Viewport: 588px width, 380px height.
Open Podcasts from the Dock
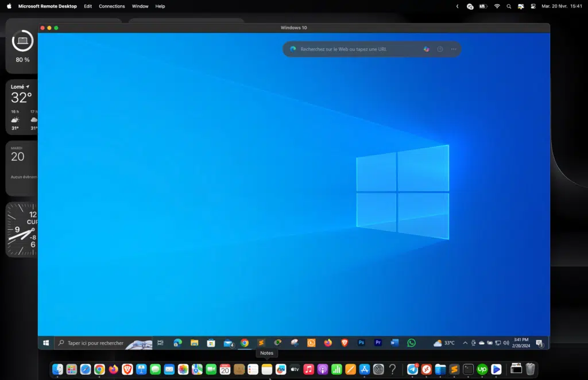coord(323,370)
